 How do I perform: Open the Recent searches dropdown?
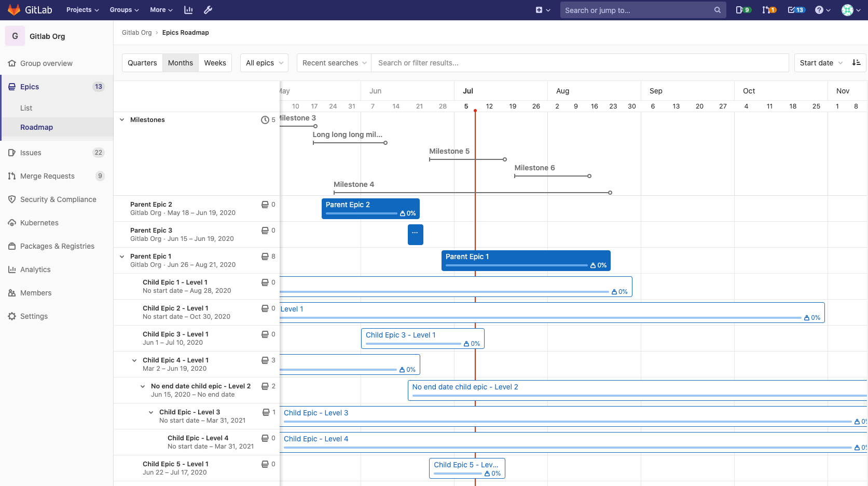[x=334, y=62]
